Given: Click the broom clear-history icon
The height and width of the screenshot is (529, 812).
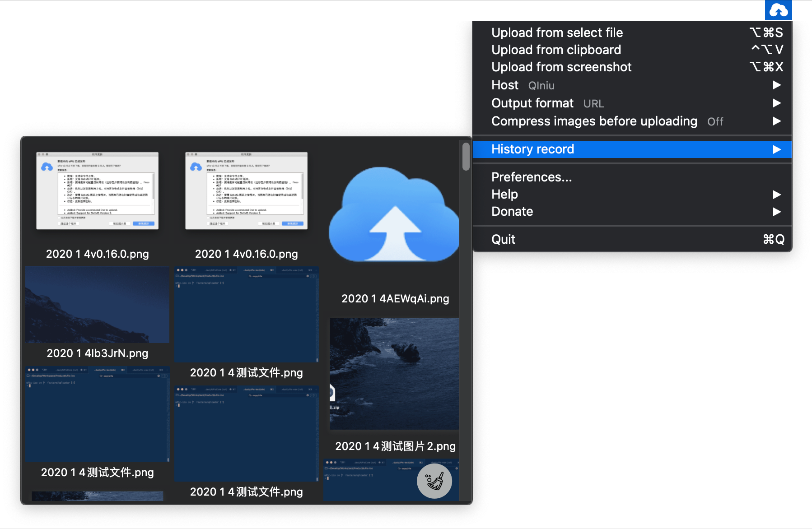Looking at the screenshot, I should [x=434, y=481].
